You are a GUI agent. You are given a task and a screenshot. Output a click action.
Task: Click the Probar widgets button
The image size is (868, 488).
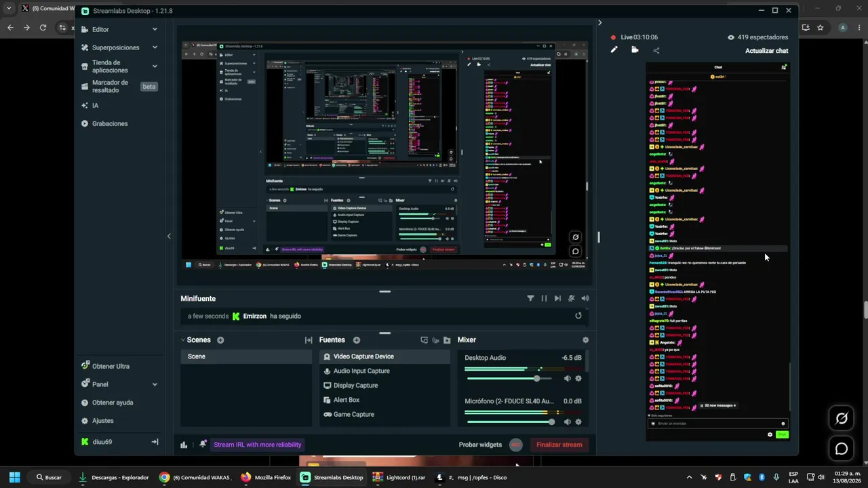(x=480, y=445)
